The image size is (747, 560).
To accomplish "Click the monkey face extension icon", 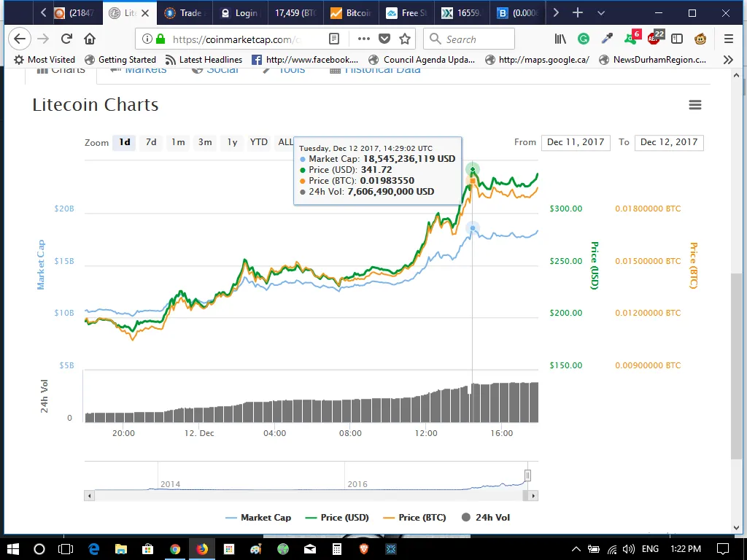I will click(x=700, y=39).
